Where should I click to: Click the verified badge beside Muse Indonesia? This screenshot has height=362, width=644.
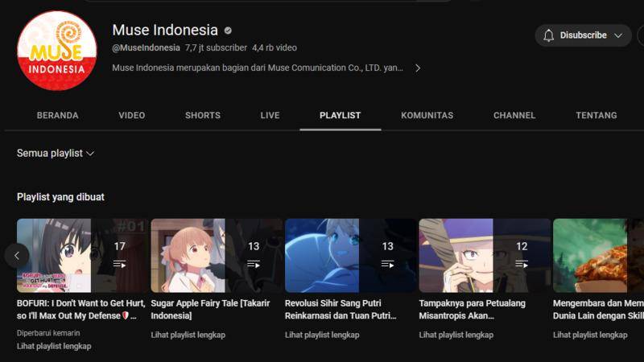tap(228, 31)
